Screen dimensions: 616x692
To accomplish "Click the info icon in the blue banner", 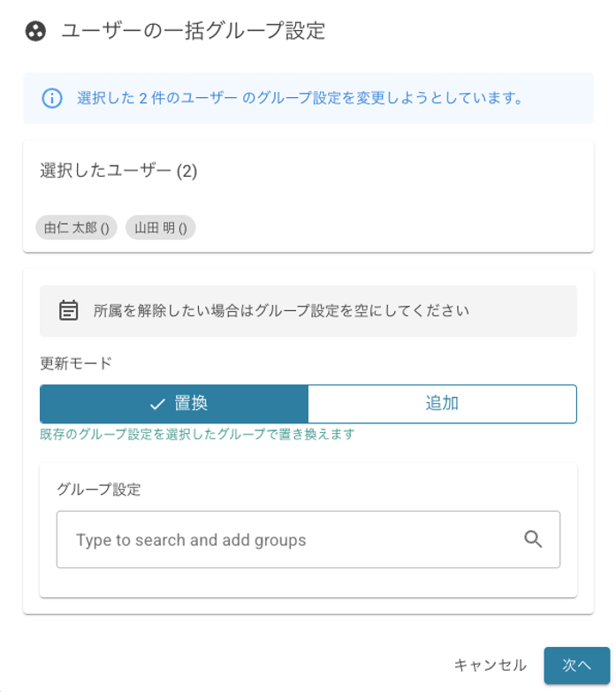I will coord(52,98).
